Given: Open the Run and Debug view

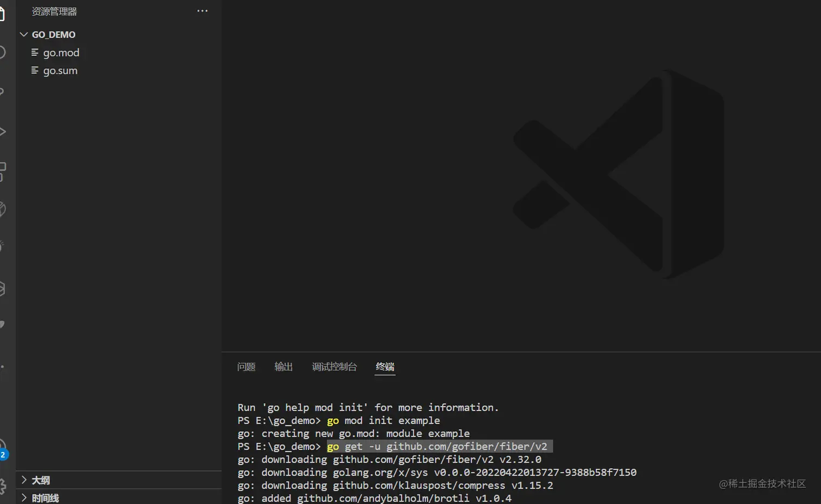Looking at the screenshot, I should 2,131.
